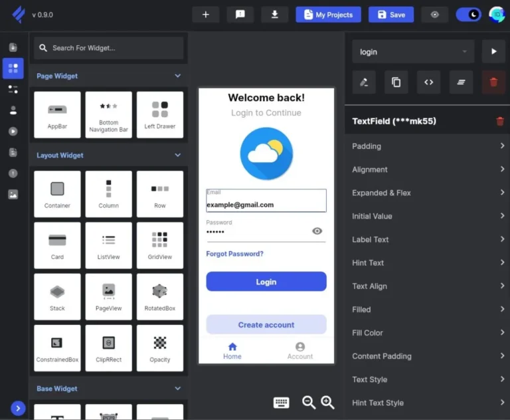Run the page with play button

(x=494, y=51)
